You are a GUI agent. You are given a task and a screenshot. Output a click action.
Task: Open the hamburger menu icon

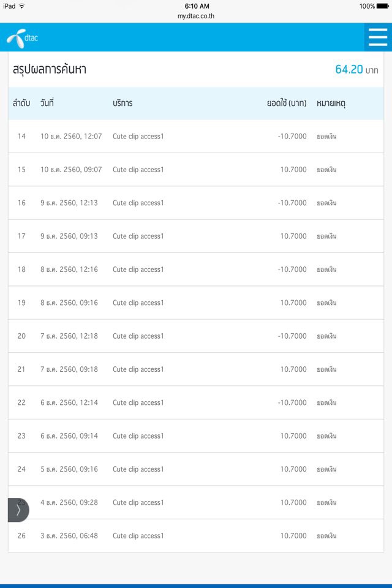click(378, 37)
